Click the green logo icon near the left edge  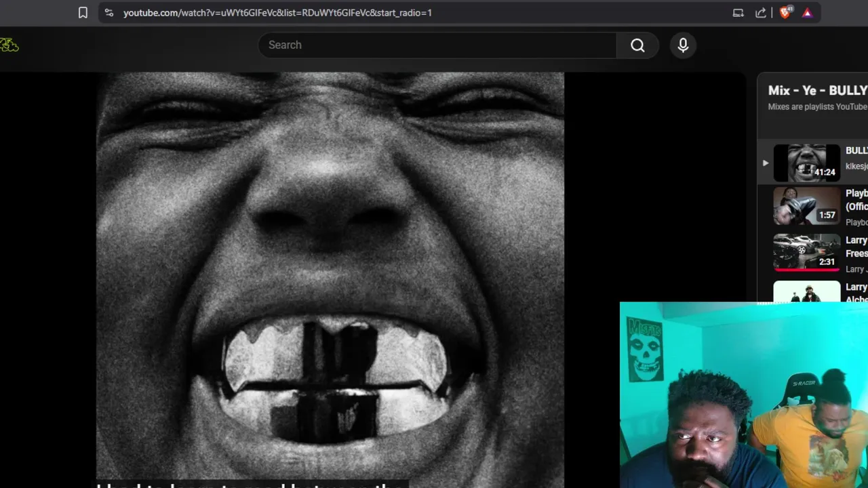[x=9, y=45]
